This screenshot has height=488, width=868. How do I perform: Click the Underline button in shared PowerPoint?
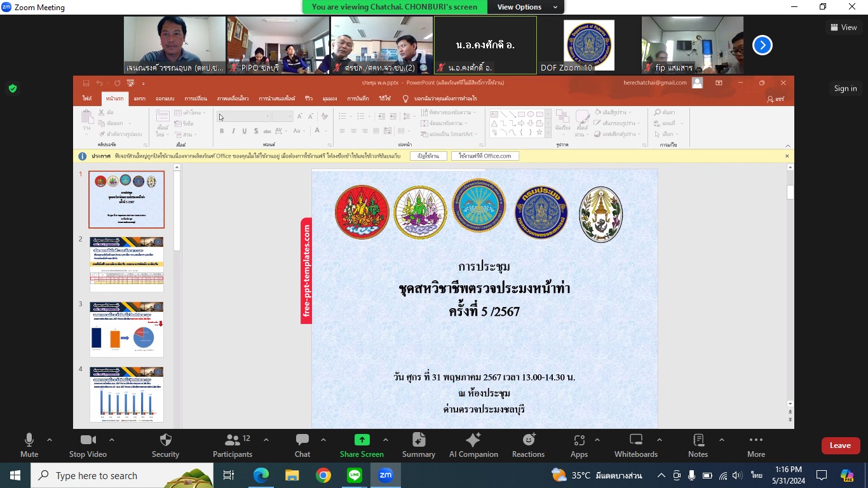pos(245,131)
